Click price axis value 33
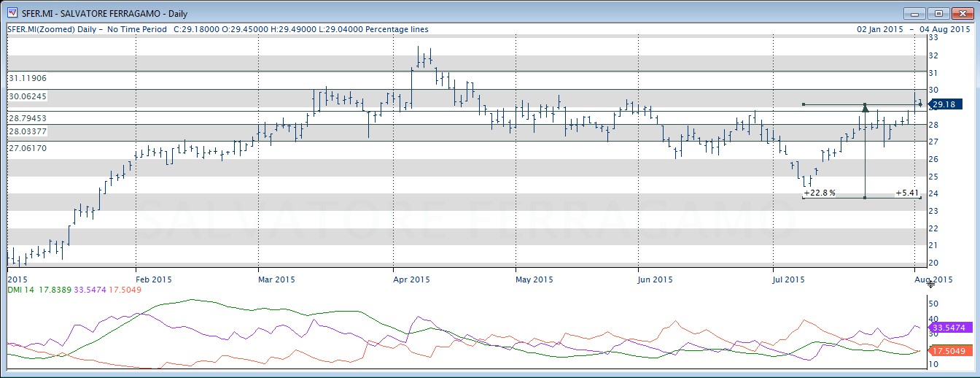This screenshot has height=378, width=980. click(933, 38)
